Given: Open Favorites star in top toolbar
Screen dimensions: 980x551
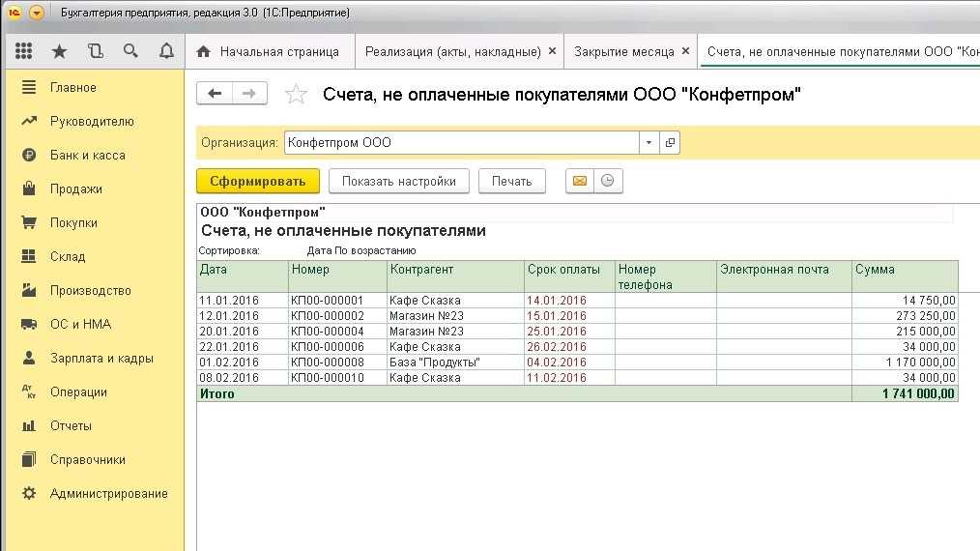Looking at the screenshot, I should (x=60, y=51).
